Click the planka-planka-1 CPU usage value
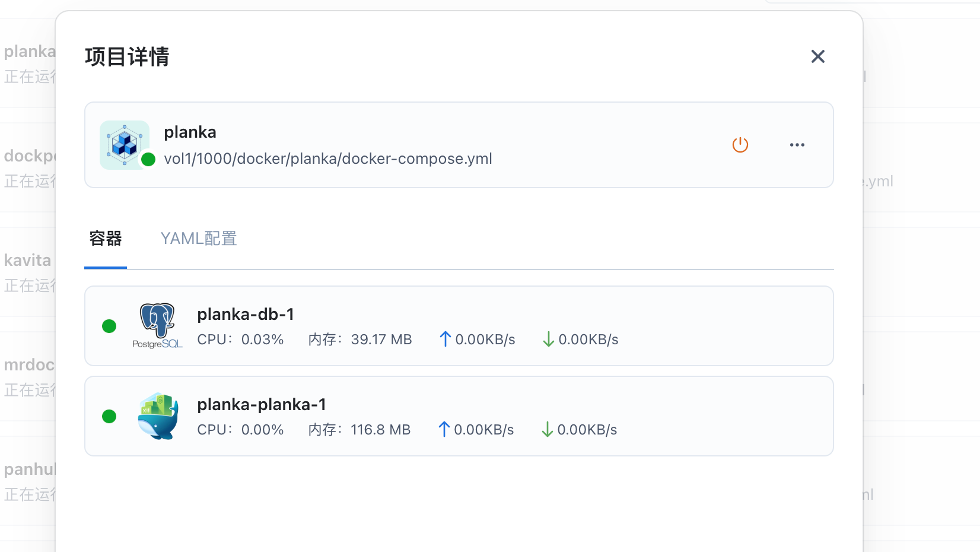Screen dimensions: 980x552 tap(262, 430)
